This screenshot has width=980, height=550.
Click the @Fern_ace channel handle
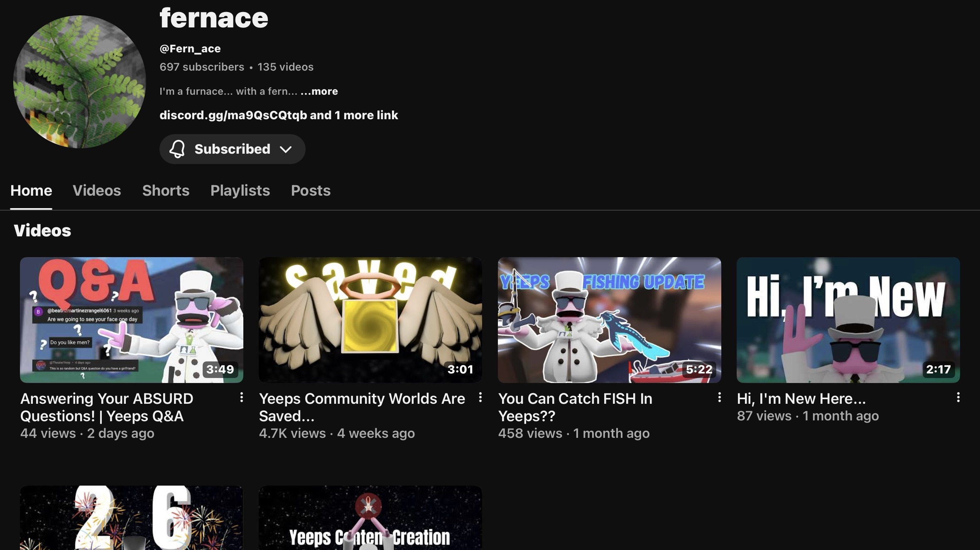pyautogui.click(x=190, y=49)
